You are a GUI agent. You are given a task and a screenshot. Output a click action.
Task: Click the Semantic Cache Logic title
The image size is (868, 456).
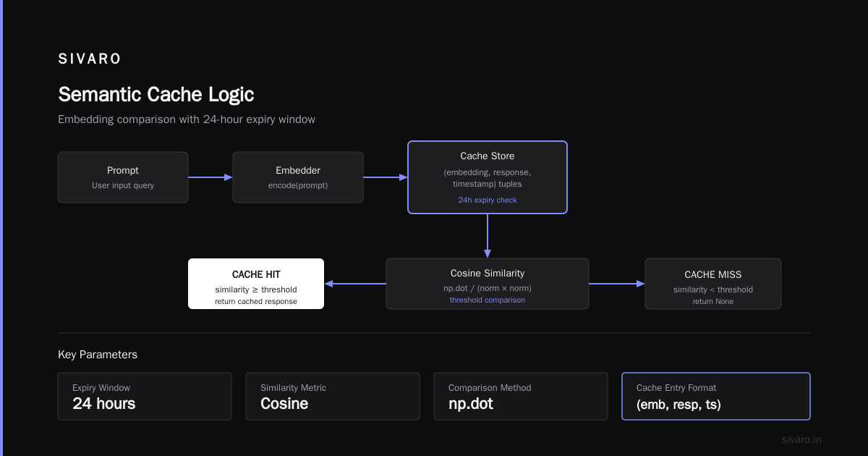pos(156,95)
